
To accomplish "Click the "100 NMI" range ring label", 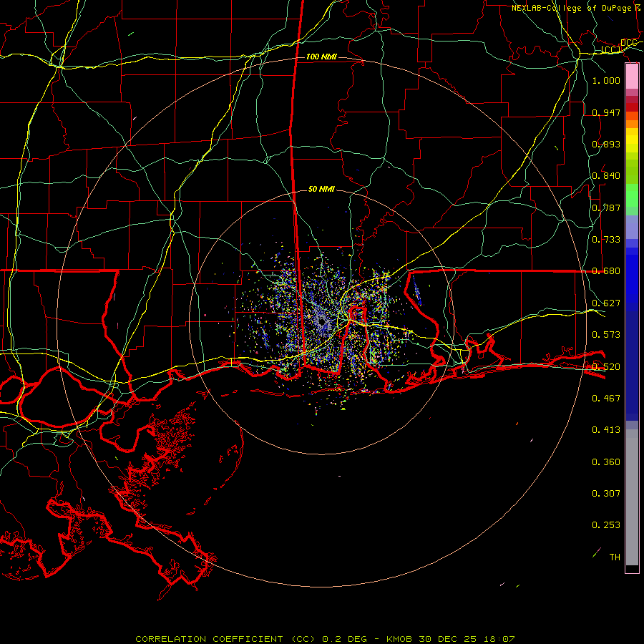I will (x=321, y=57).
